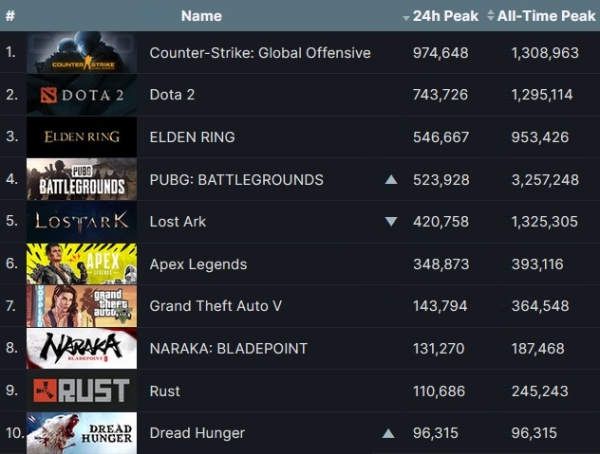This screenshot has width=600, height=454.
Task: Click the Name column header
Action: click(x=201, y=16)
